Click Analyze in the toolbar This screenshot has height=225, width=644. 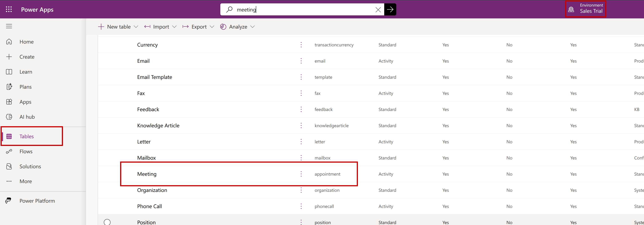[234, 27]
